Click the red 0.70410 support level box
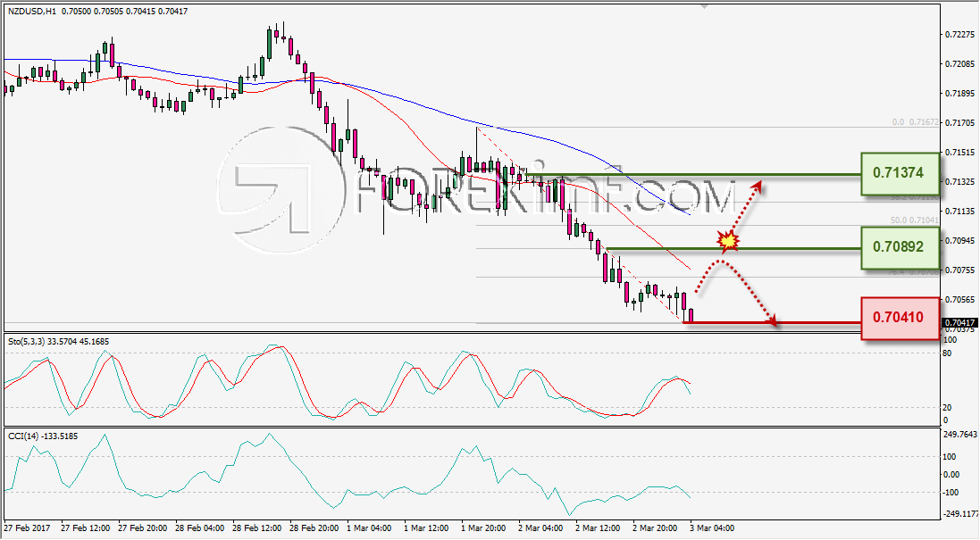 point(900,318)
